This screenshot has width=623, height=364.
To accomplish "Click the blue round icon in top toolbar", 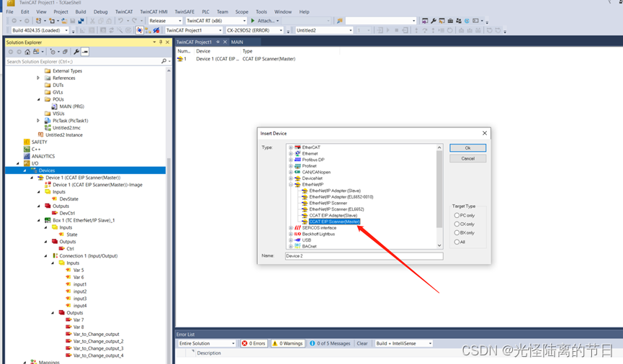I will (x=467, y=21).
